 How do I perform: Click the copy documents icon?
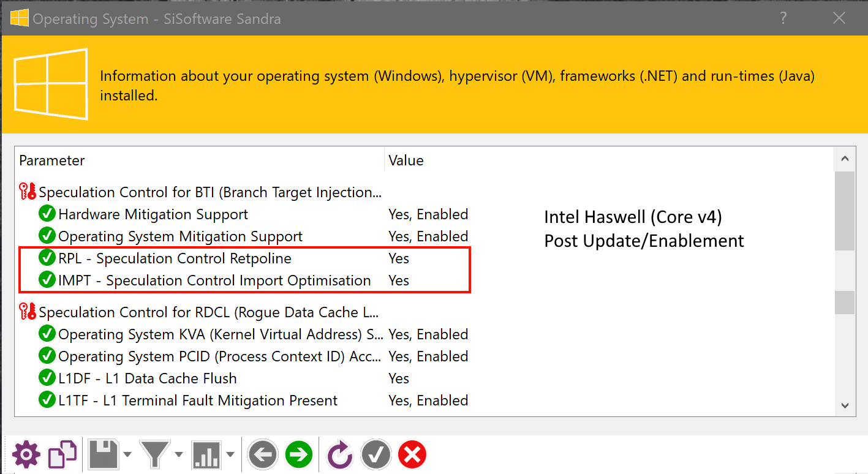pyautogui.click(x=63, y=455)
